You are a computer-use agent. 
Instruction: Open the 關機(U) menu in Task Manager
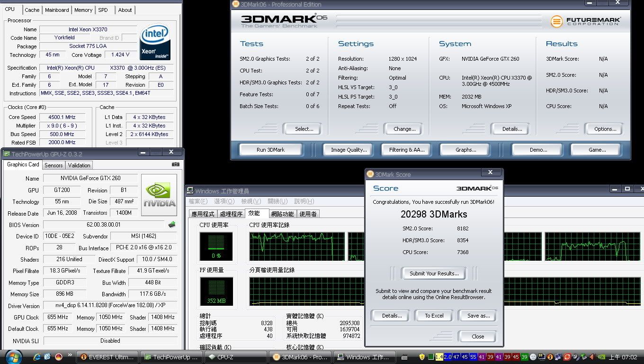point(277,201)
